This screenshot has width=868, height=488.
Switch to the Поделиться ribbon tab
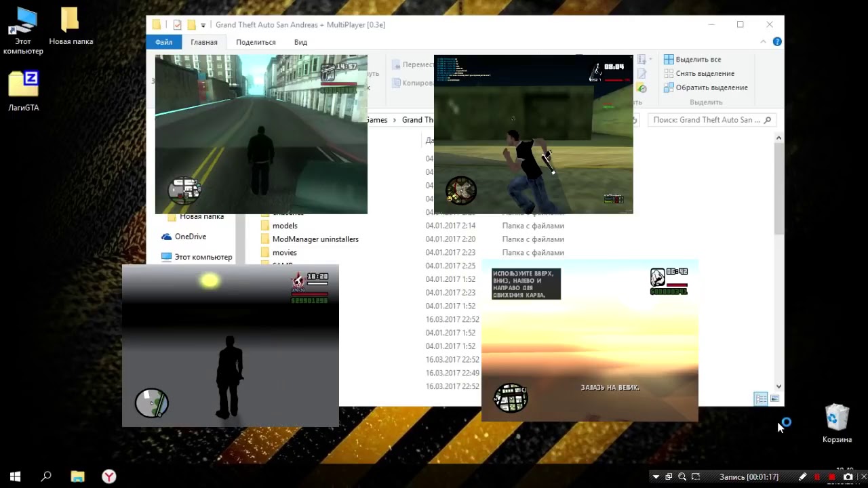(x=256, y=42)
